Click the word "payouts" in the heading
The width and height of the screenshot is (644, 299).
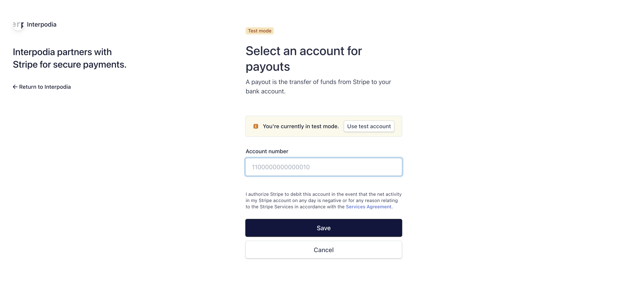click(x=268, y=67)
